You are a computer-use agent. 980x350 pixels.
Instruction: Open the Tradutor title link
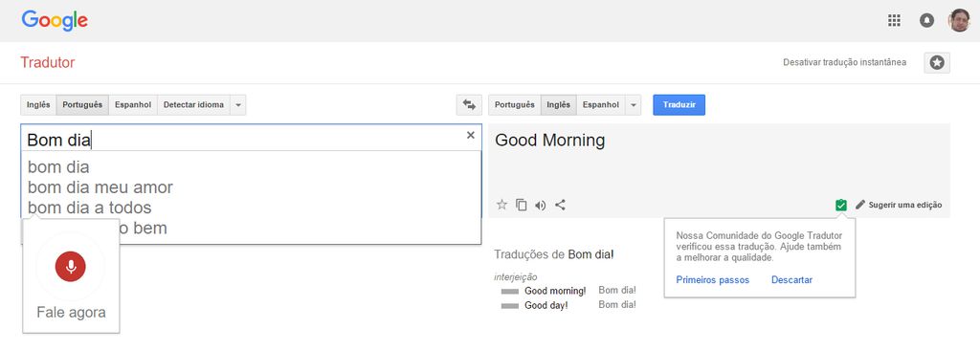(x=48, y=62)
